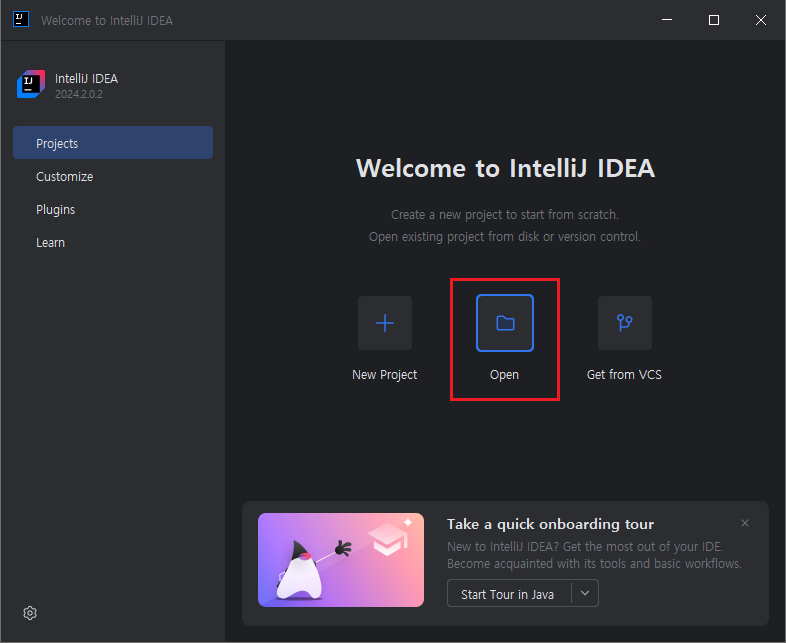Expand the Start Tour dropdown arrow

pos(585,594)
